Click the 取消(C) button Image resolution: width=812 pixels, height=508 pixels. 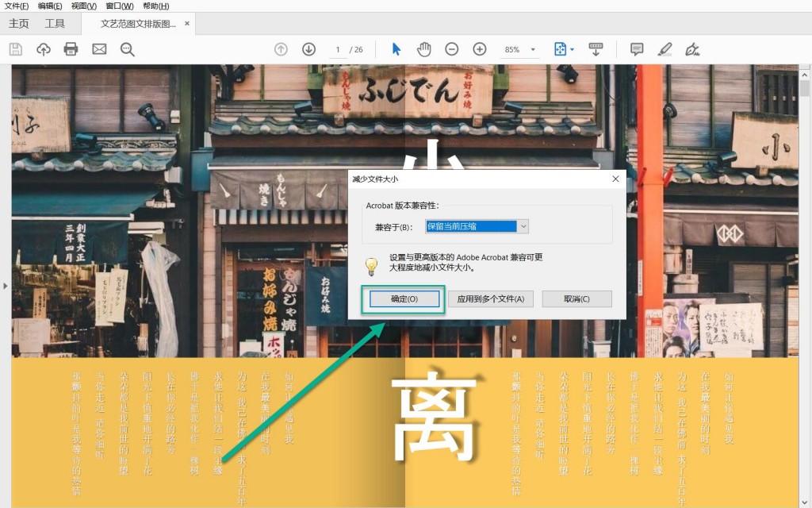[577, 299]
